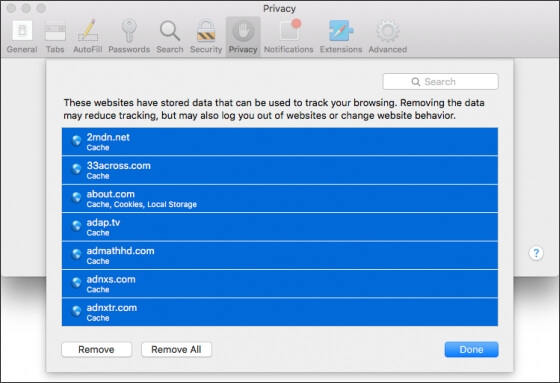This screenshot has height=383, width=560.
Task: Click the globe icon beside 2mdn.net
Action: (76, 141)
